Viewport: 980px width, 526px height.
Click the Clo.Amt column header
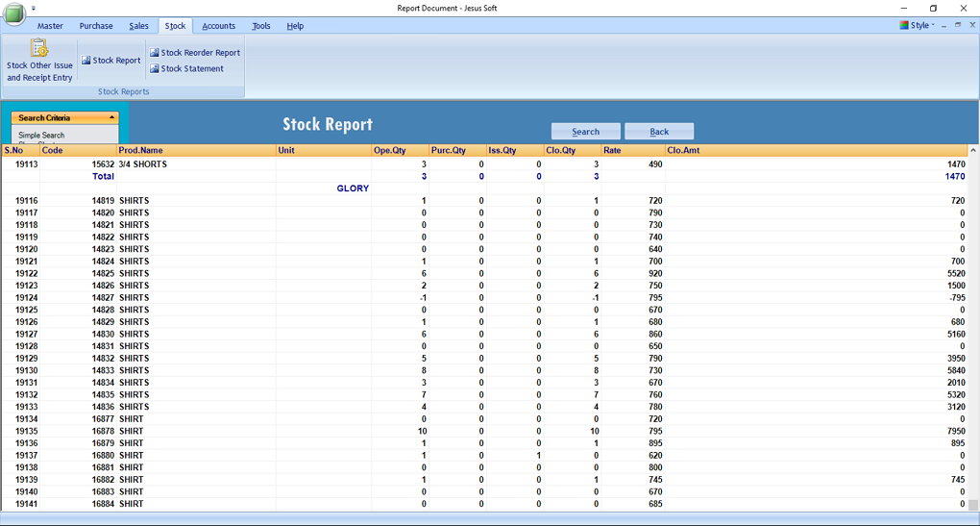(x=682, y=151)
